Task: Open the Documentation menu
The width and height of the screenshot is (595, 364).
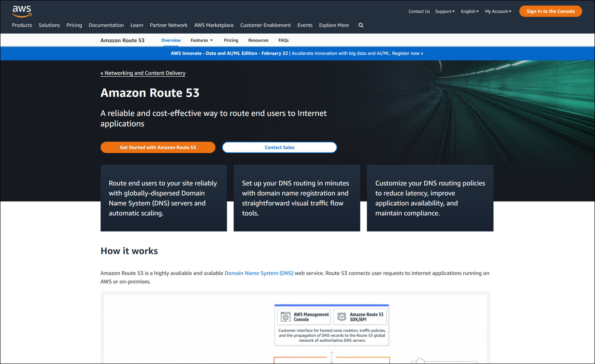Action: (106, 25)
